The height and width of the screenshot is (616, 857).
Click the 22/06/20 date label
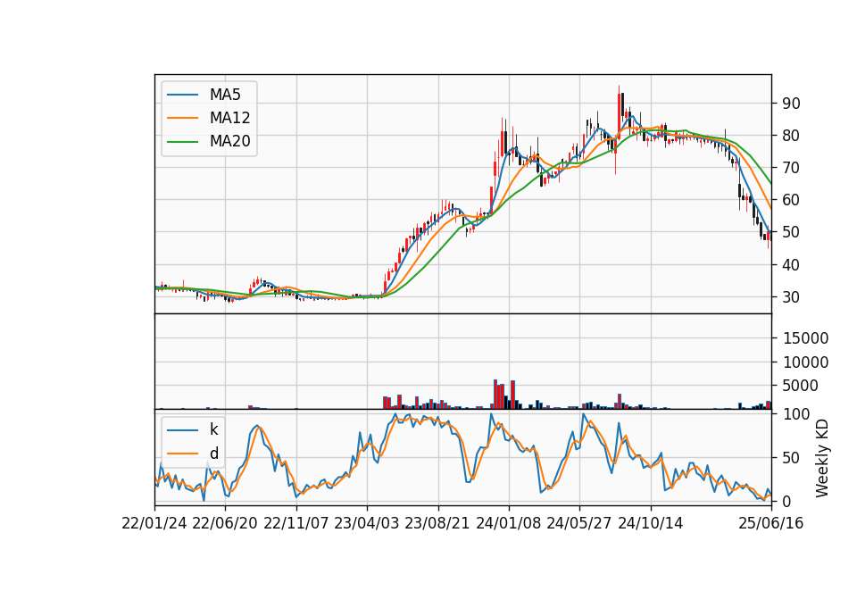225,524
